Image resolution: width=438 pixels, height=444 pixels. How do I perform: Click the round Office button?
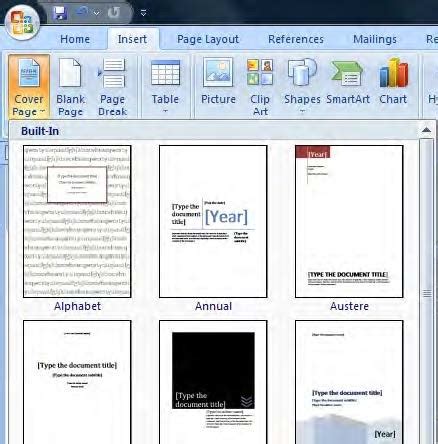click(22, 22)
